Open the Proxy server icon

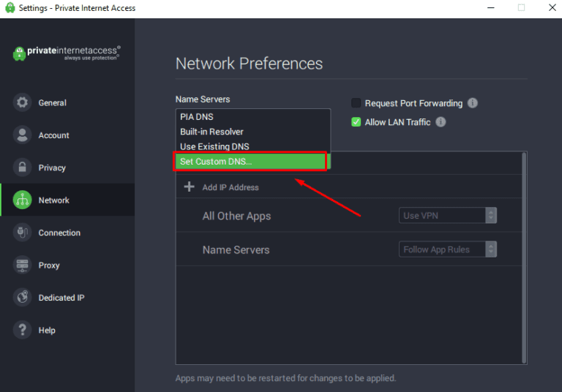click(23, 265)
